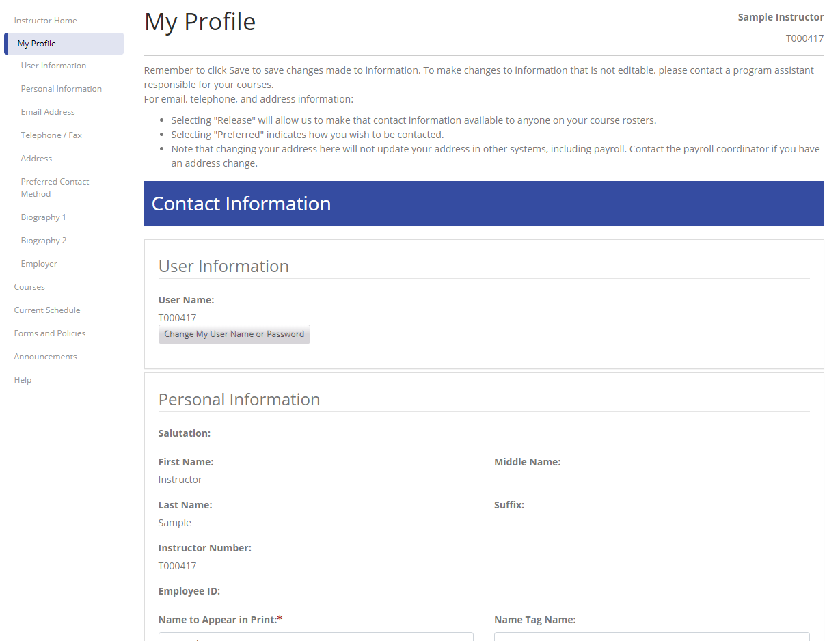Image resolution: width=840 pixels, height=641 pixels.
Task: Go to Biography 1 section
Action: coord(43,217)
